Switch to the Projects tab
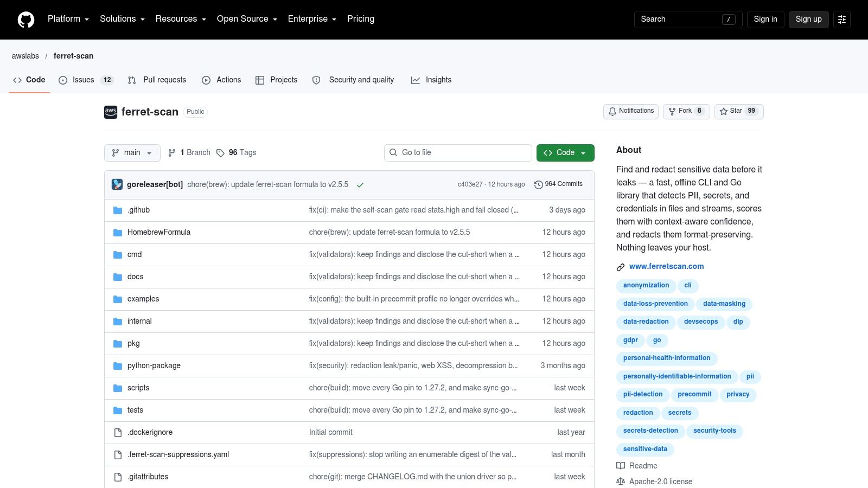The image size is (868, 488). [x=277, y=80]
